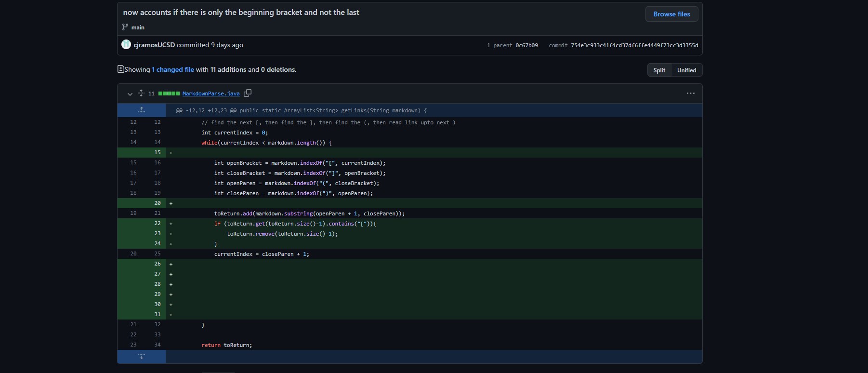Switch to Unified diff view
868x373 pixels.
[686, 70]
